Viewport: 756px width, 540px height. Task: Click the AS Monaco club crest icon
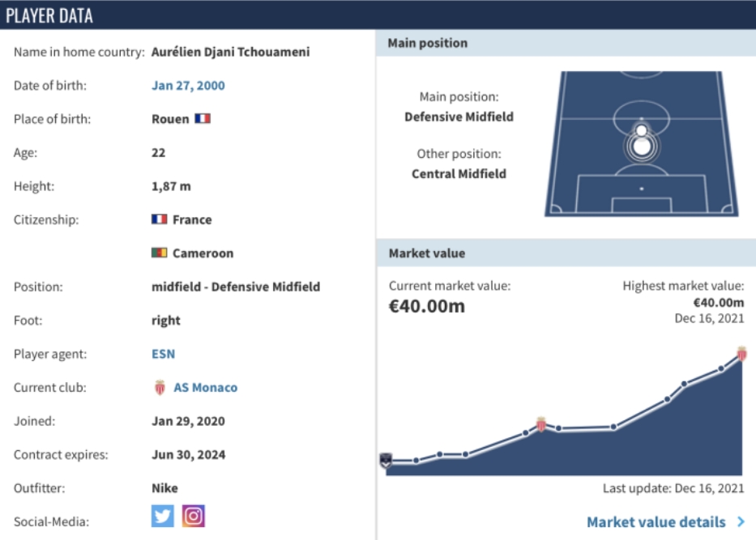[160, 388]
